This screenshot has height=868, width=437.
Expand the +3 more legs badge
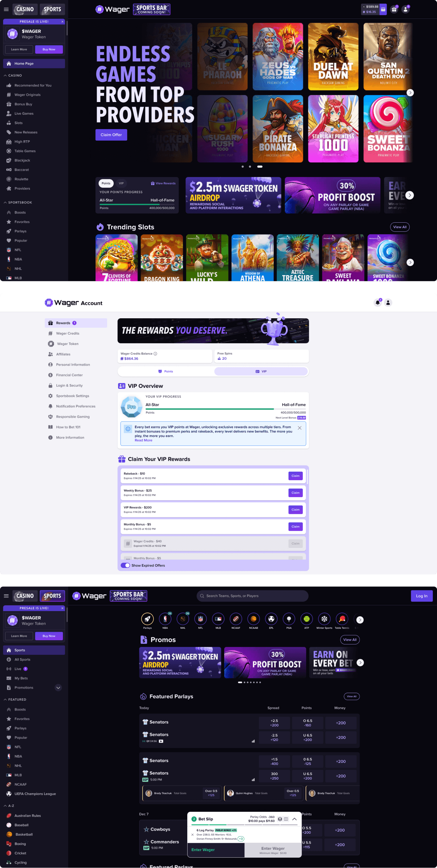(x=241, y=839)
